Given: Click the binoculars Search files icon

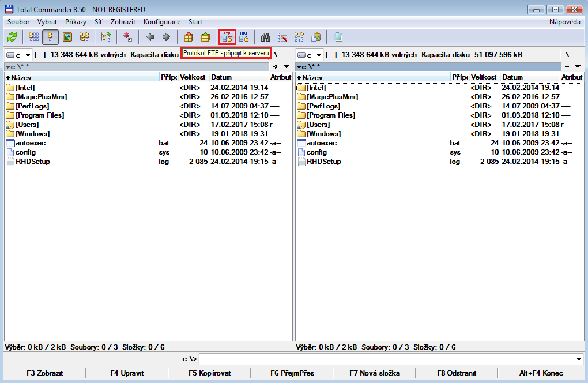Looking at the screenshot, I should pyautogui.click(x=266, y=37).
